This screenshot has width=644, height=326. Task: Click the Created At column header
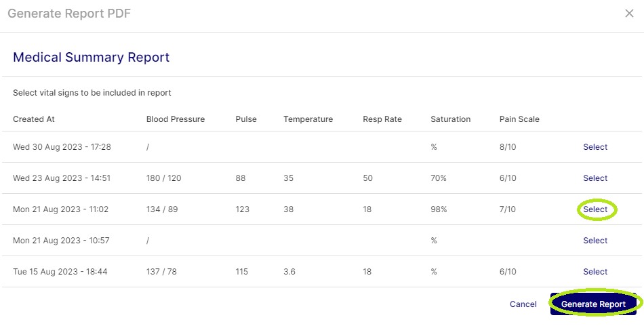[34, 119]
